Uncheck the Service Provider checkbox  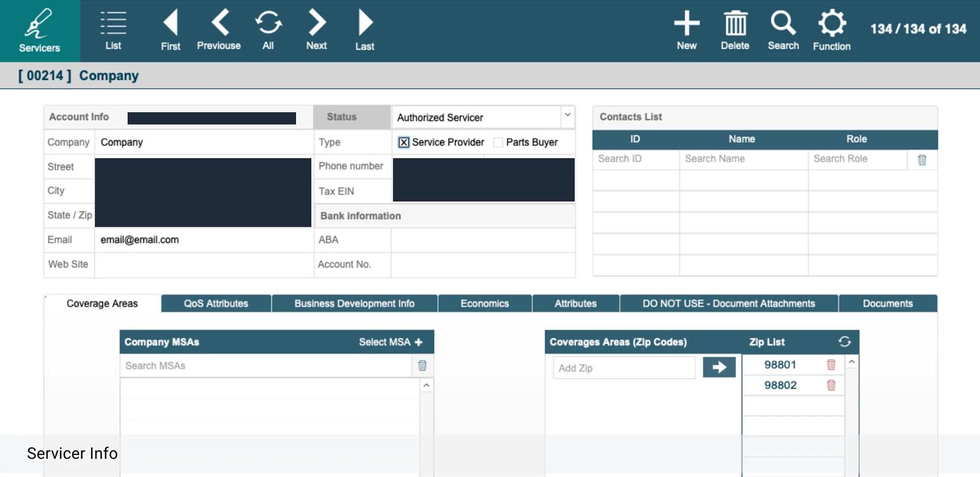[404, 142]
